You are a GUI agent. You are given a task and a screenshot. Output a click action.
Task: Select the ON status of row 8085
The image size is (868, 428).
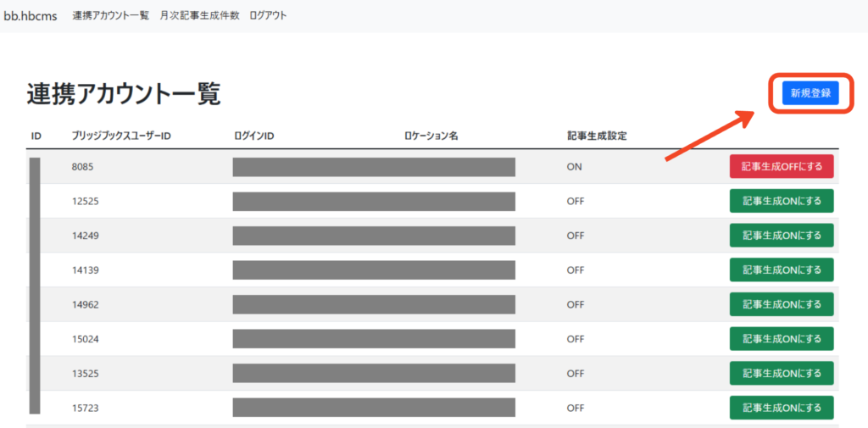coord(574,167)
